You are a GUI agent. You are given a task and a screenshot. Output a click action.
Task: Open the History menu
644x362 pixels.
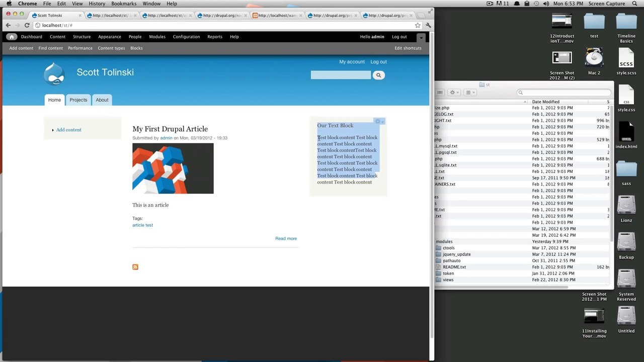[97, 4]
